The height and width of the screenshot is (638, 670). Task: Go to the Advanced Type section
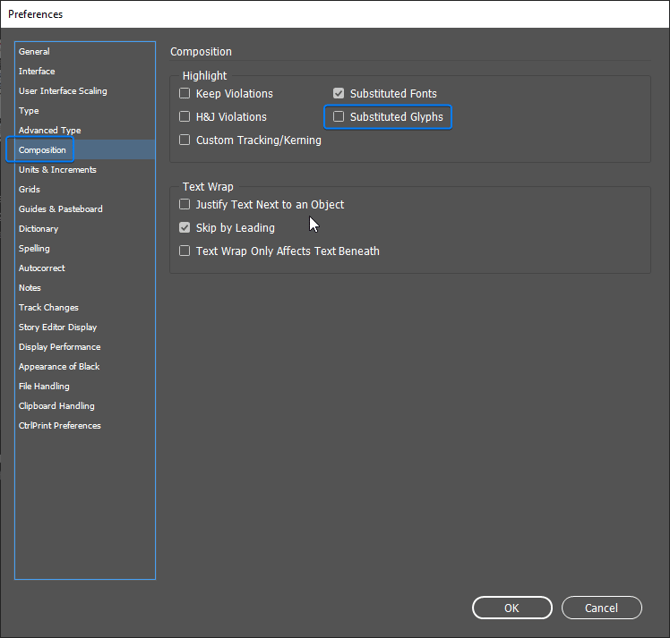pyautogui.click(x=49, y=131)
